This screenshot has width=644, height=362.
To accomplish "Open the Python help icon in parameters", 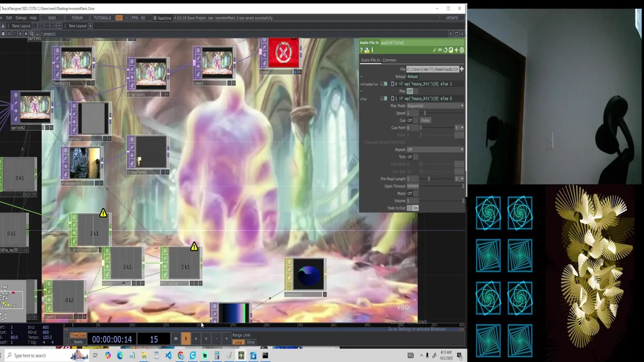I will coord(367,50).
